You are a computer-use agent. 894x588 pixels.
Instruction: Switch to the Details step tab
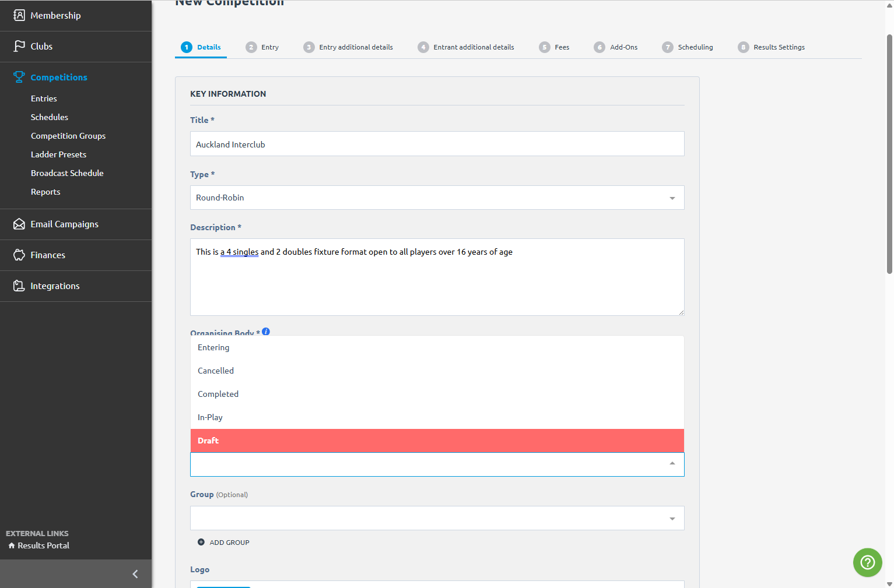pos(201,47)
